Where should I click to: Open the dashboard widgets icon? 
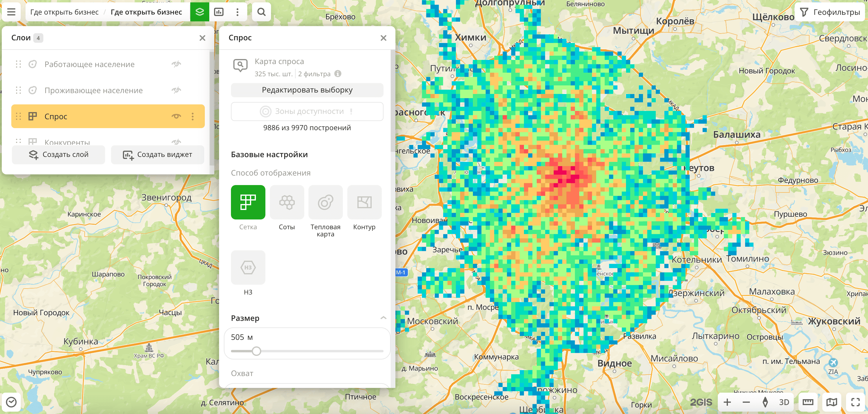click(x=219, y=12)
